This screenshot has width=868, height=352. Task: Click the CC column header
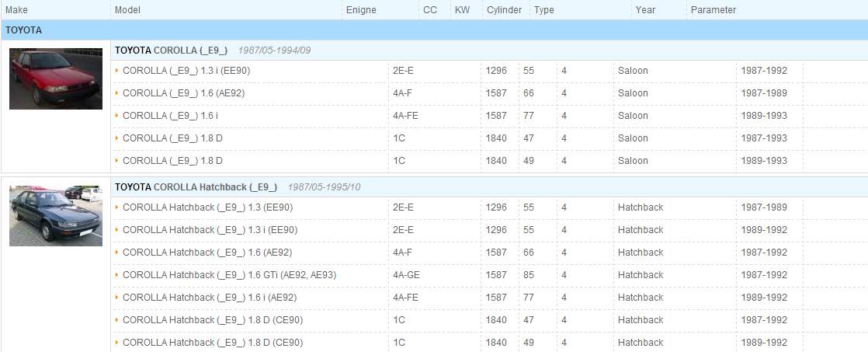[430, 10]
